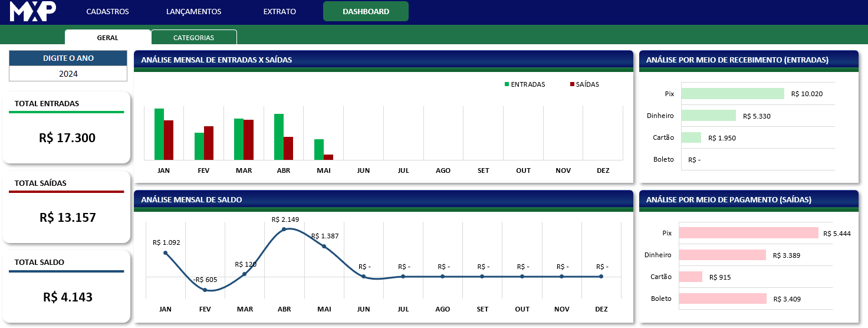The image size is (868, 328).
Task: Click the red Saídas legend swatch
Action: [x=572, y=84]
